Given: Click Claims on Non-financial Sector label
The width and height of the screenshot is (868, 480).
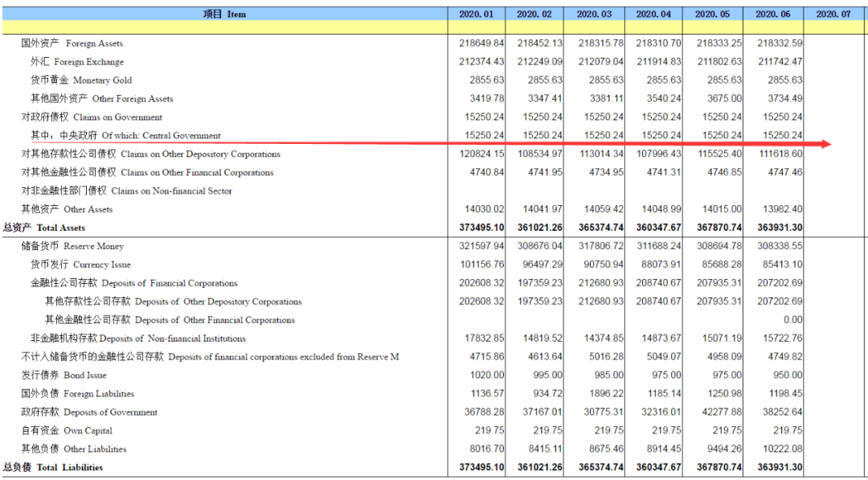Looking at the screenshot, I should [127, 191].
